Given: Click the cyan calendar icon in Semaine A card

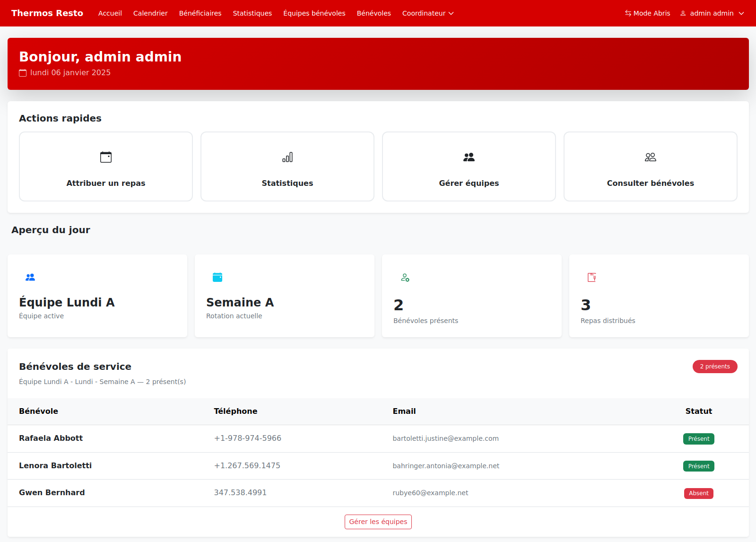Looking at the screenshot, I should click(x=217, y=277).
